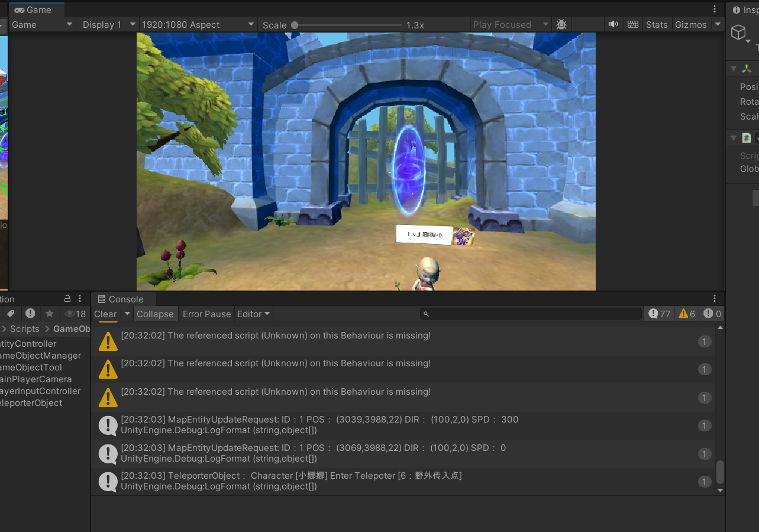The width and height of the screenshot is (759, 532).
Task: Toggle warning messages filter showing 6
Action: pos(687,314)
